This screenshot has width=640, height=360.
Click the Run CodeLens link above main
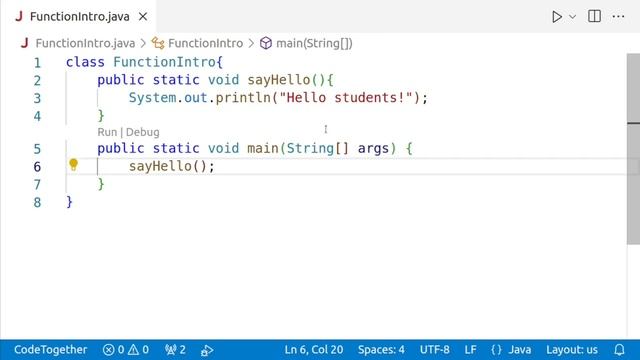click(x=107, y=132)
